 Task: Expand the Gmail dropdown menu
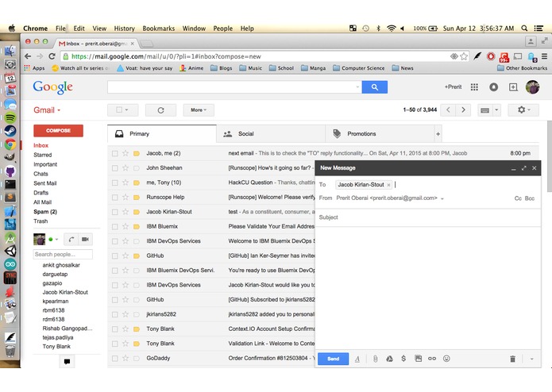point(47,110)
